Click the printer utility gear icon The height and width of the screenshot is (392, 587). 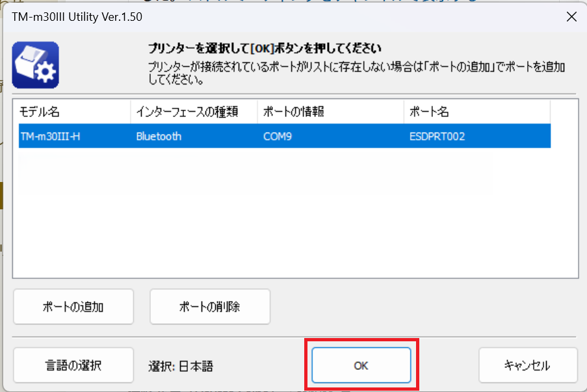[36, 65]
